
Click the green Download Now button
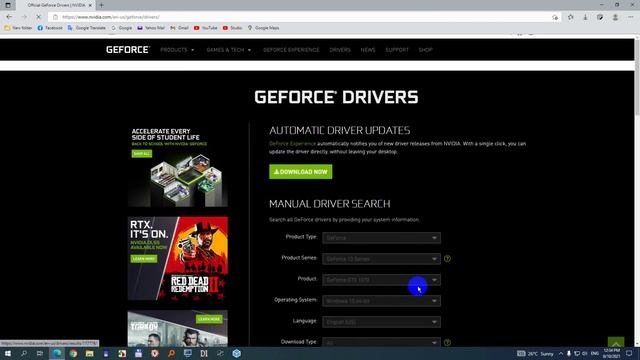[x=300, y=172]
